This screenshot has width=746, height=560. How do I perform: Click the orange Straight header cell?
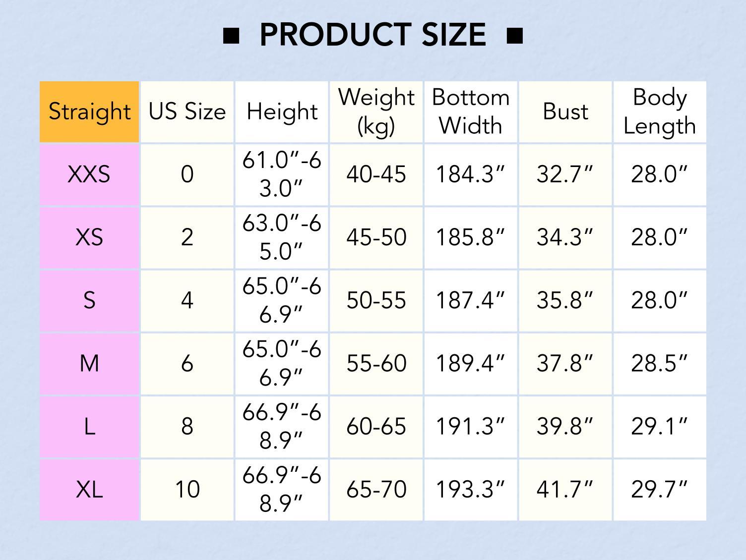point(89,112)
